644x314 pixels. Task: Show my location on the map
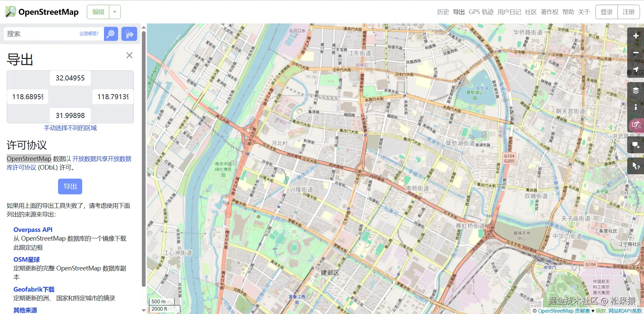point(636,70)
